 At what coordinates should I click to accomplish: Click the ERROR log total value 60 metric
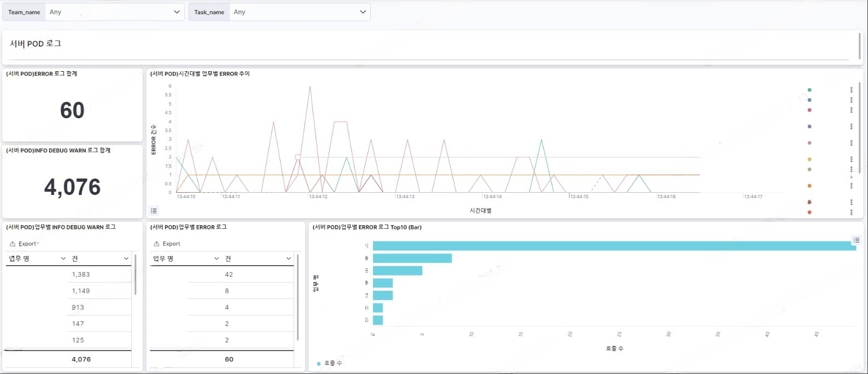(72, 111)
